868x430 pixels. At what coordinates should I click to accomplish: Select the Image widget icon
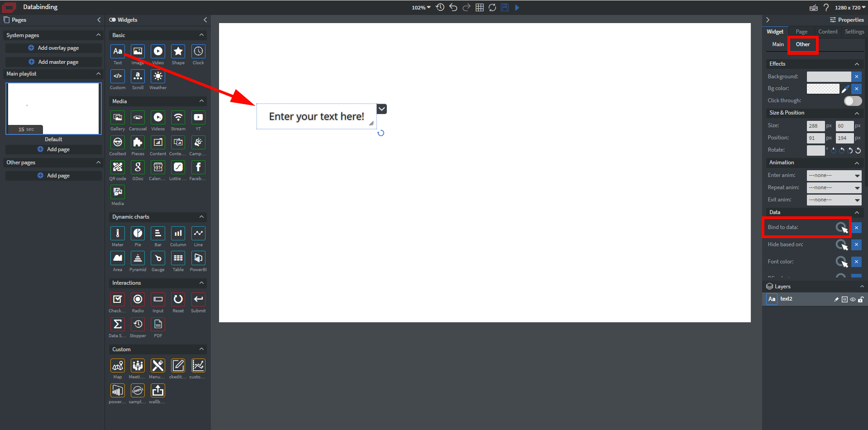point(138,51)
